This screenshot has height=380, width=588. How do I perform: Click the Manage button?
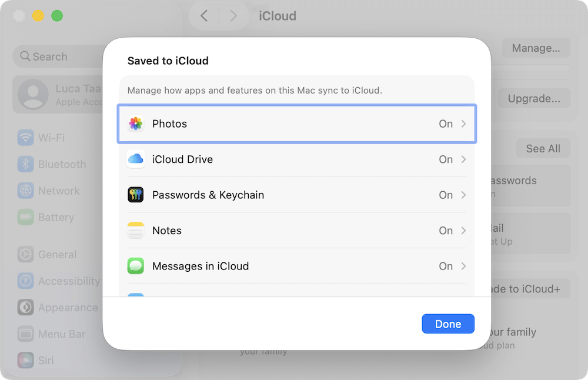point(536,48)
